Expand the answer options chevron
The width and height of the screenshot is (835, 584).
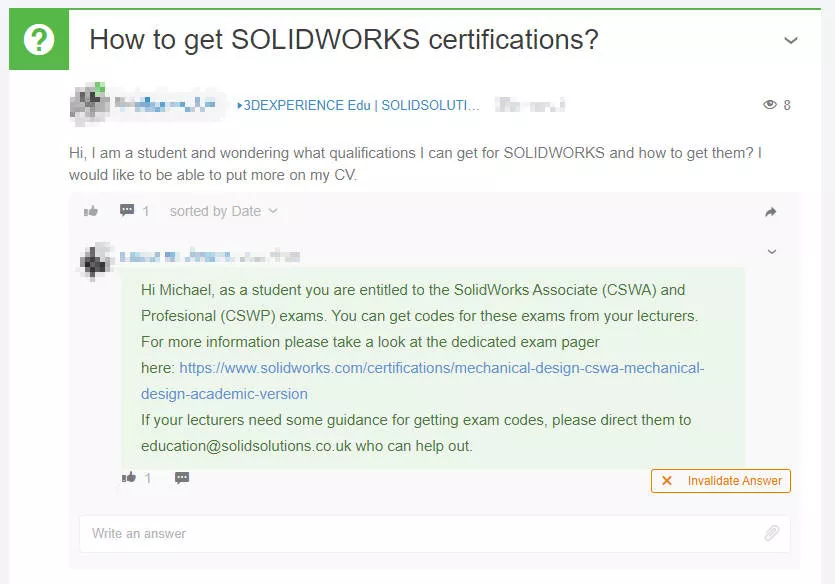tap(771, 252)
